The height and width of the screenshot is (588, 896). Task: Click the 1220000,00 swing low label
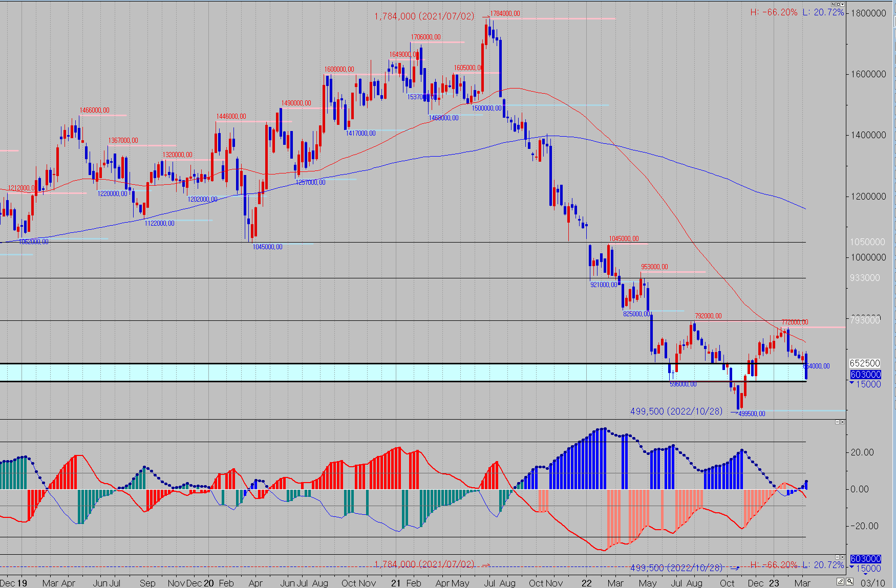[x=113, y=194]
